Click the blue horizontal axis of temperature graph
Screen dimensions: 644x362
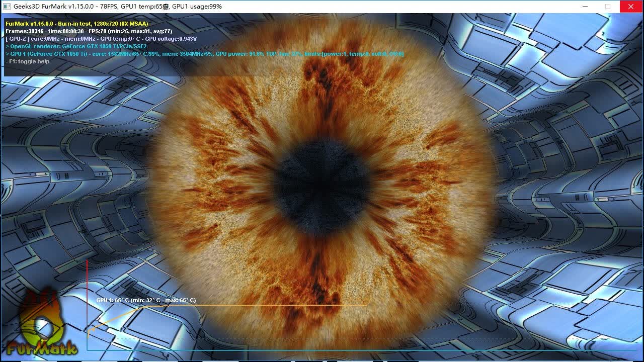click(362, 350)
